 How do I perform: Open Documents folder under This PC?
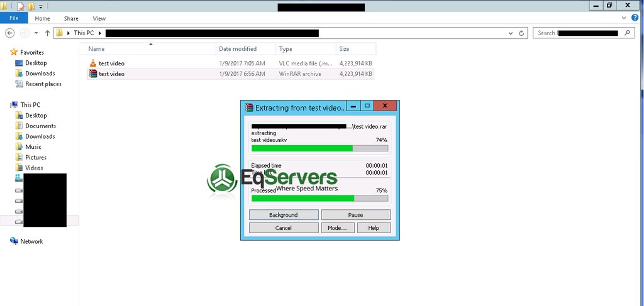tap(40, 126)
